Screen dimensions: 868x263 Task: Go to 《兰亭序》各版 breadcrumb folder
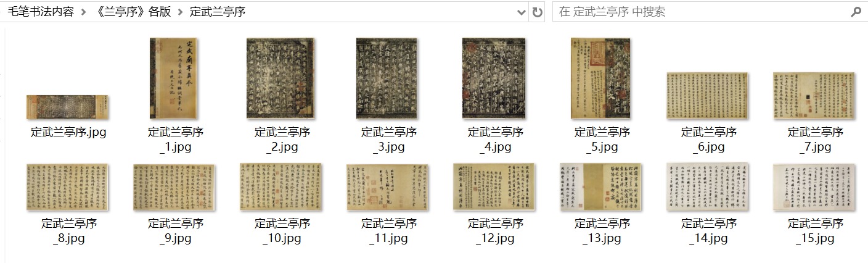131,12
